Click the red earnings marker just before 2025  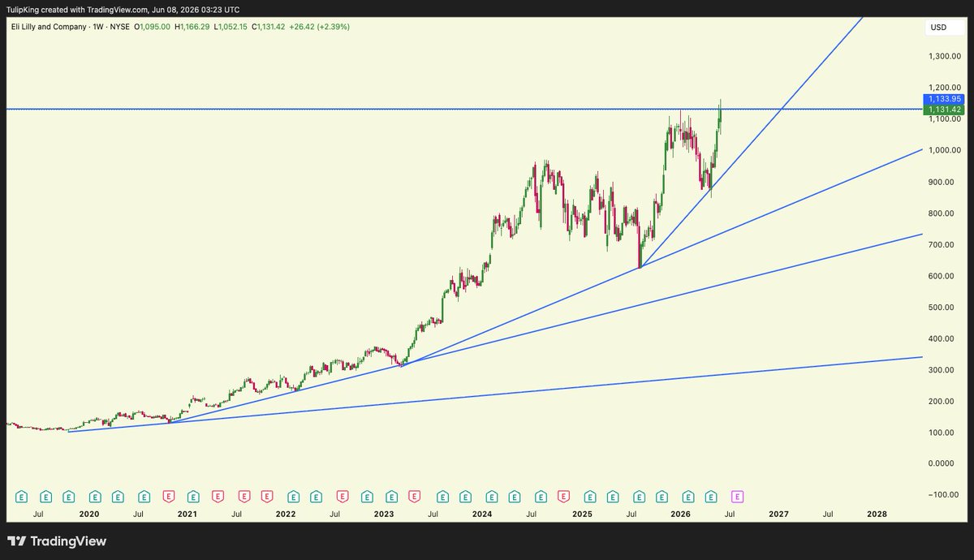[563, 496]
